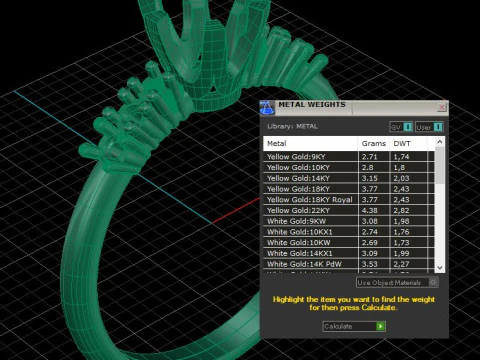Image resolution: width=480 pixels, height=360 pixels.
Task: Click the Calculate button
Action: 354,326
